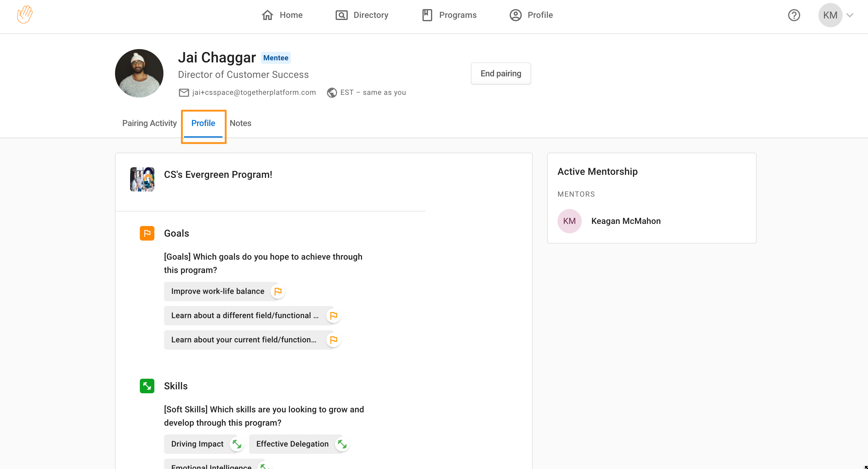Click the globe timezone icon
The image size is (868, 469).
[x=332, y=92]
